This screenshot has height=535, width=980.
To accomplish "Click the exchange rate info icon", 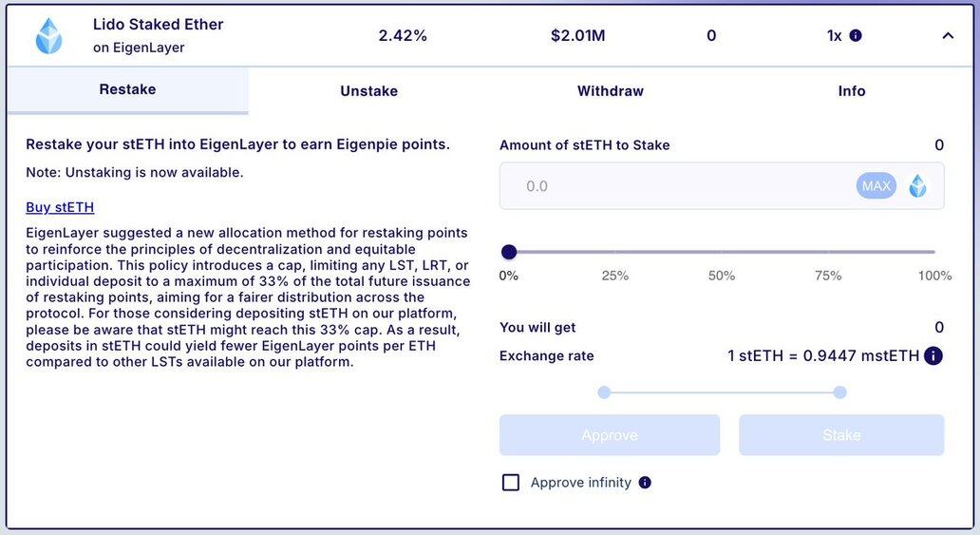I will pyautogui.click(x=933, y=356).
